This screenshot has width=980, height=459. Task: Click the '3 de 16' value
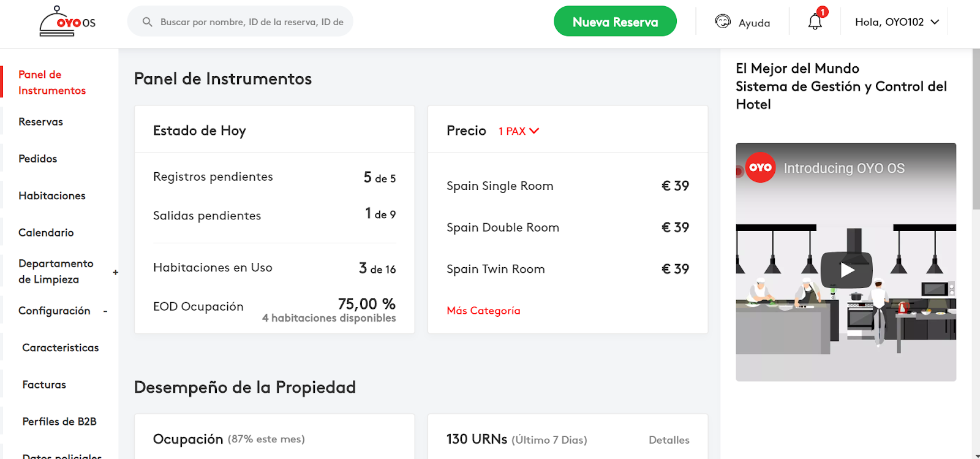coord(377,268)
